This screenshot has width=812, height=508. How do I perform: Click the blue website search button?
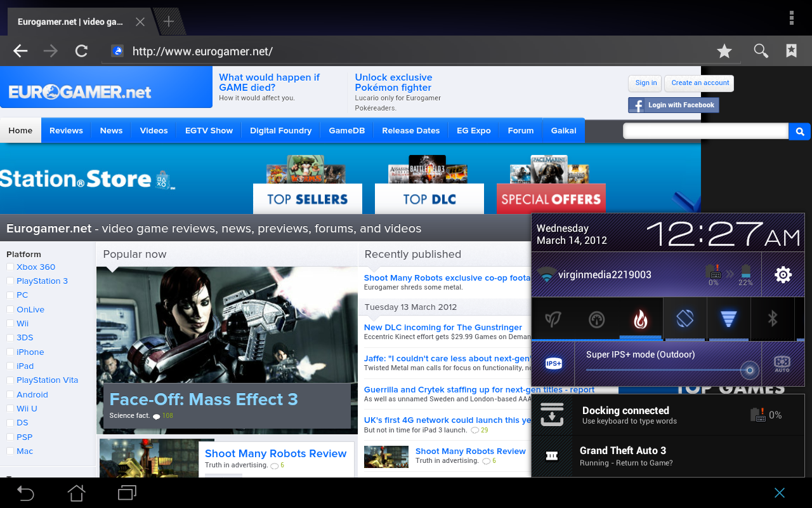[800, 131]
